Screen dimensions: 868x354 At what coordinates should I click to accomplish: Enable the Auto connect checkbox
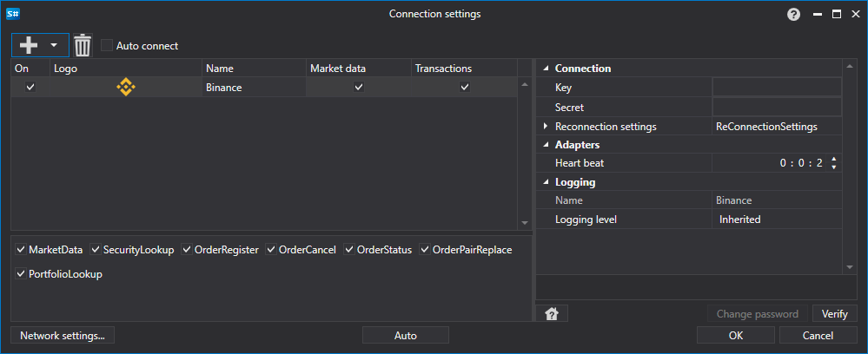pos(107,46)
